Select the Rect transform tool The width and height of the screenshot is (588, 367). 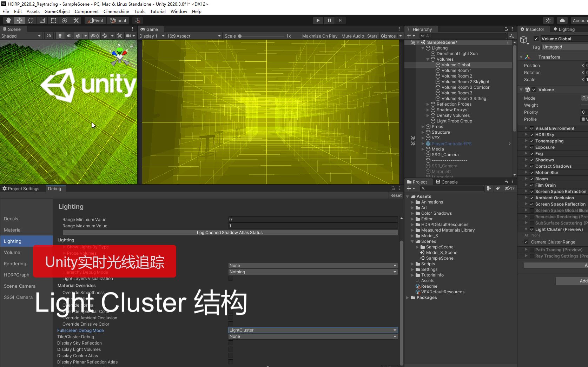(53, 20)
